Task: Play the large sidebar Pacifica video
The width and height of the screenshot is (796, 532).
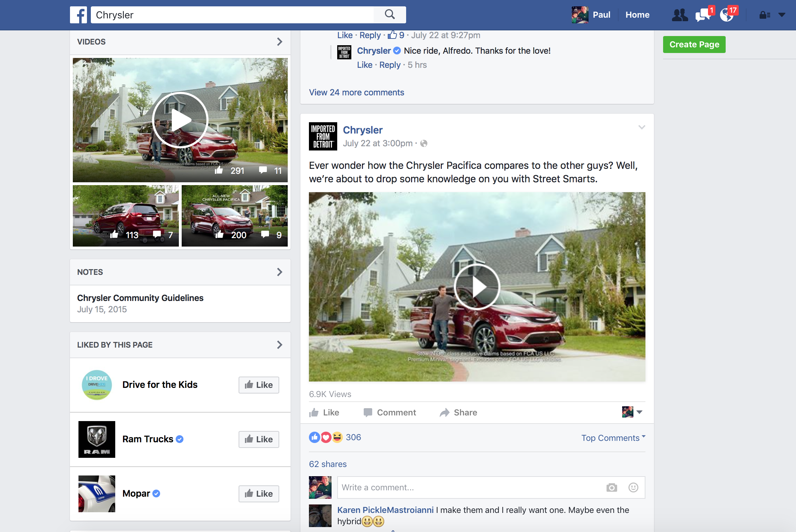Action: (180, 120)
